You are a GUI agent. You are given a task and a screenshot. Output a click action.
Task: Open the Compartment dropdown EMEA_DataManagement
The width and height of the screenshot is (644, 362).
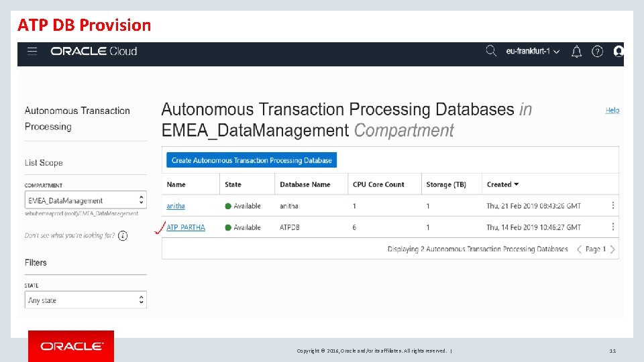tap(85, 200)
